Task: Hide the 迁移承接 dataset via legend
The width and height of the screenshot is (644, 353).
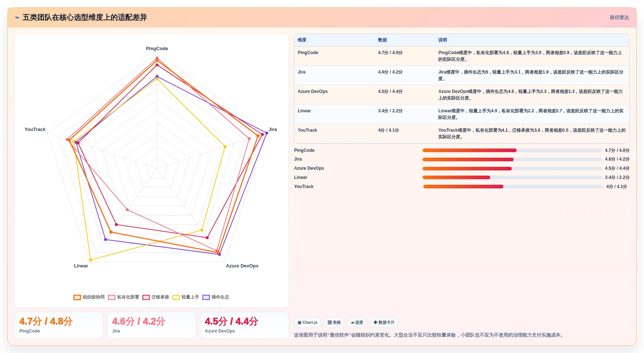Action: coord(156,297)
